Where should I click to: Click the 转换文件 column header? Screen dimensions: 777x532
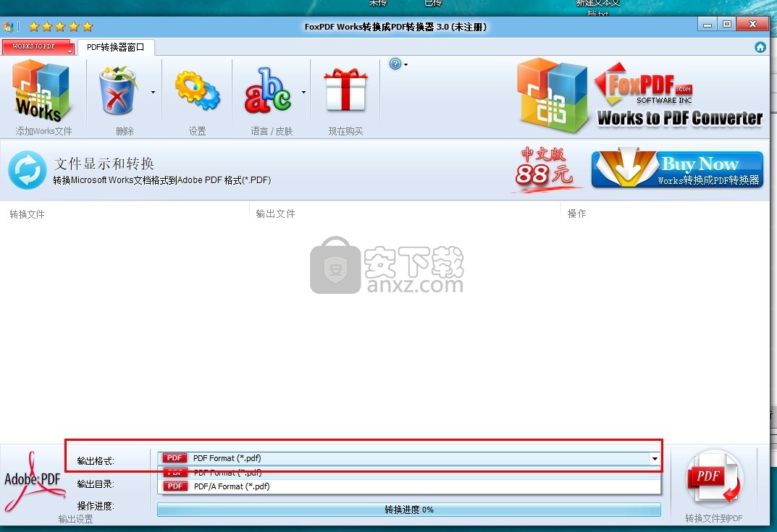point(28,214)
